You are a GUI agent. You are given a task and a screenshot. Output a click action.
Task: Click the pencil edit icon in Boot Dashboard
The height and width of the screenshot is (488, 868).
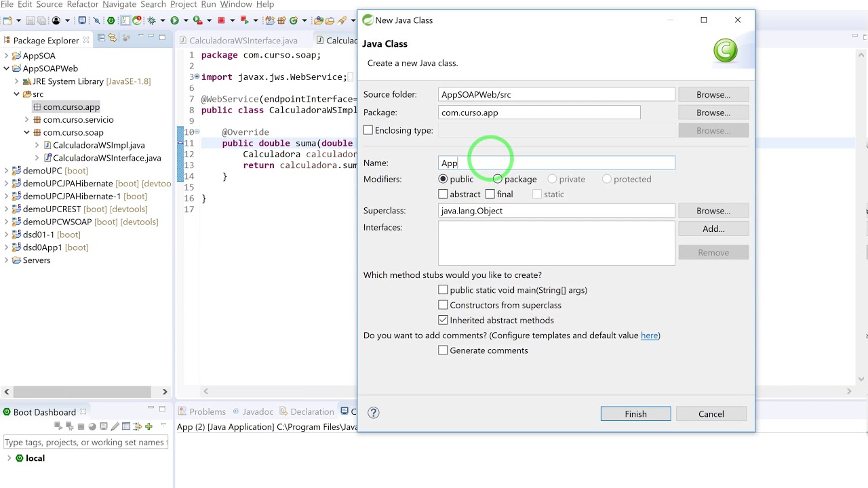pos(115,426)
